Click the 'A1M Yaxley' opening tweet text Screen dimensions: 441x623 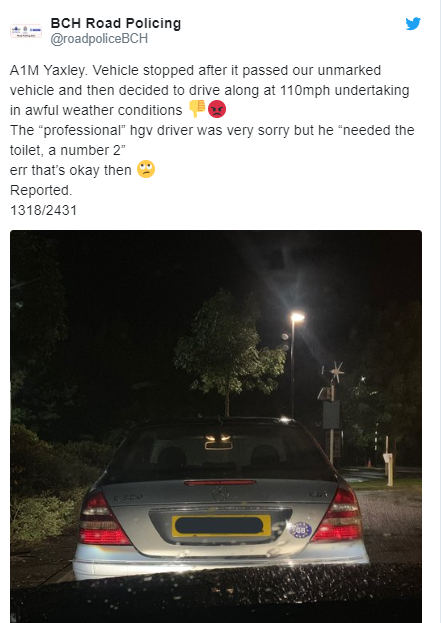pos(48,70)
